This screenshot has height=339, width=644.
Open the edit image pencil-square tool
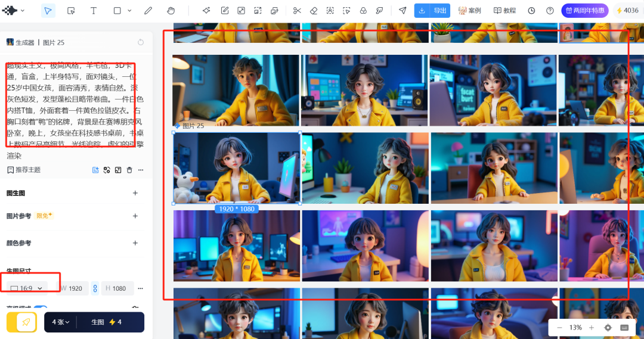click(x=225, y=11)
